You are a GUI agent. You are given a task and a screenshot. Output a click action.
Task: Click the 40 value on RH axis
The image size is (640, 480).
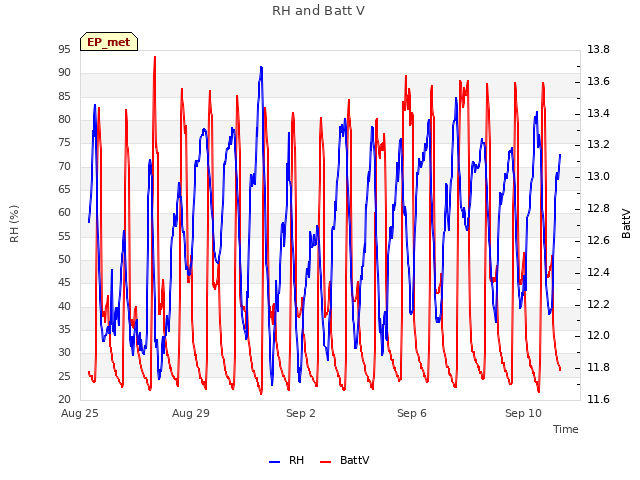click(x=64, y=306)
